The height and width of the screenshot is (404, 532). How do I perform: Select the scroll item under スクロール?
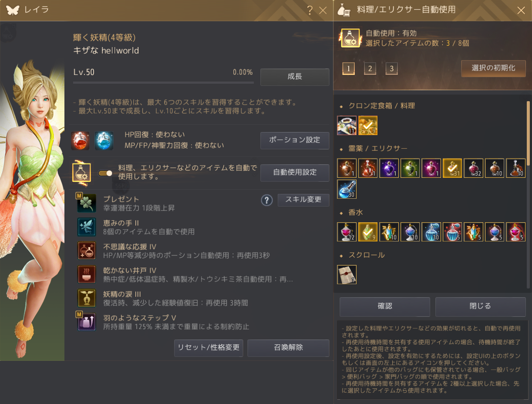(347, 275)
